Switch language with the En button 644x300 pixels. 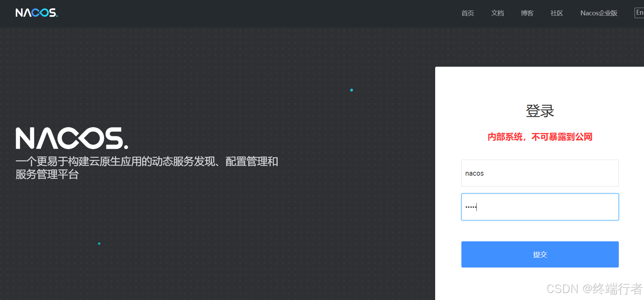(639, 13)
